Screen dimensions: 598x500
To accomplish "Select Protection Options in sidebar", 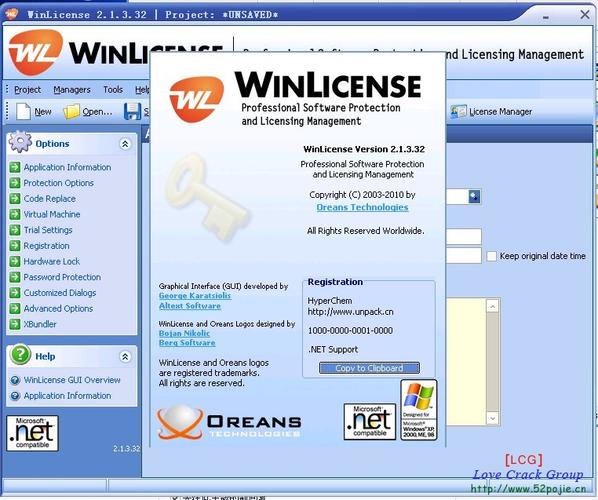I will [x=58, y=183].
